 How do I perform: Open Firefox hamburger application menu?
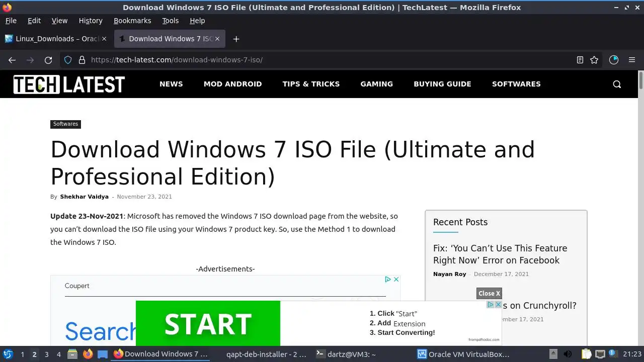click(632, 60)
